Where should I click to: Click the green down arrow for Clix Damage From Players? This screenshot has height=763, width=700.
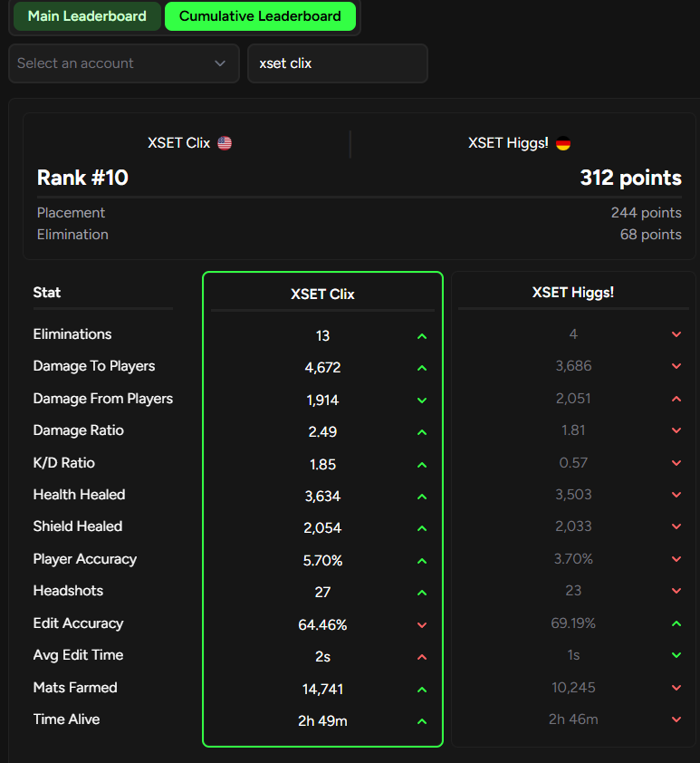tap(422, 401)
